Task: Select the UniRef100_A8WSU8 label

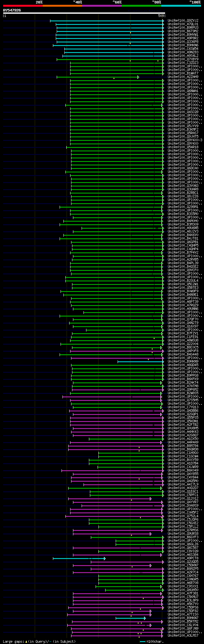Action: pos(183,341)
